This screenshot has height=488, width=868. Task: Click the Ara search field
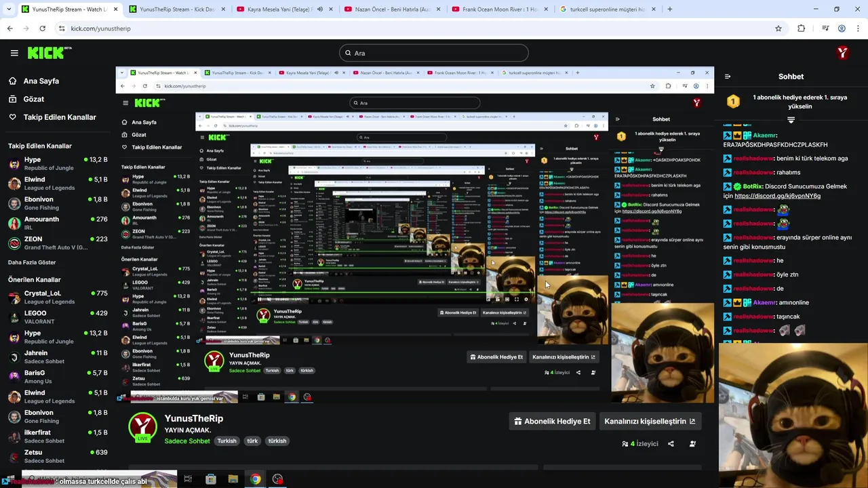pos(434,53)
